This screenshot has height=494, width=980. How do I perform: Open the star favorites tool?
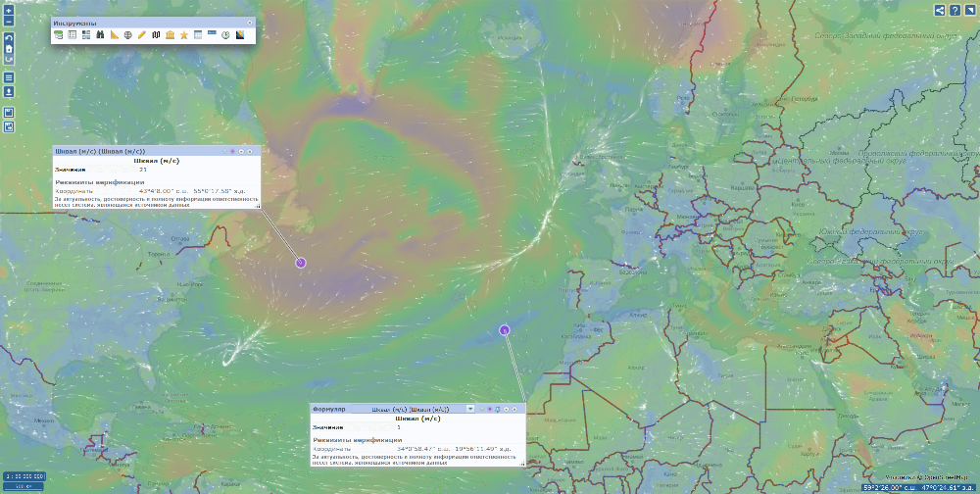coord(184,35)
